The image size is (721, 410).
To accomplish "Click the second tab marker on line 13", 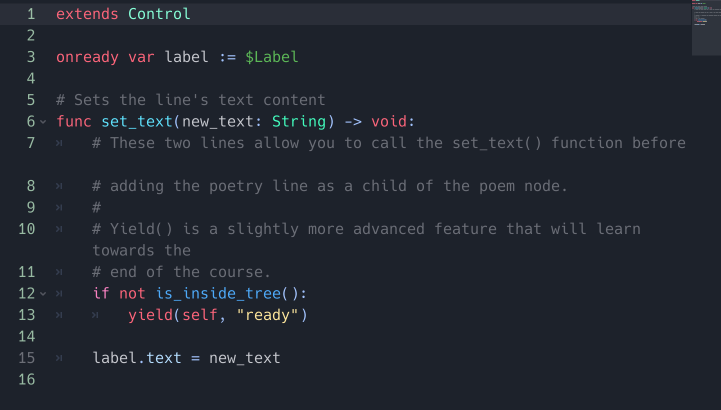I will pos(95,315).
